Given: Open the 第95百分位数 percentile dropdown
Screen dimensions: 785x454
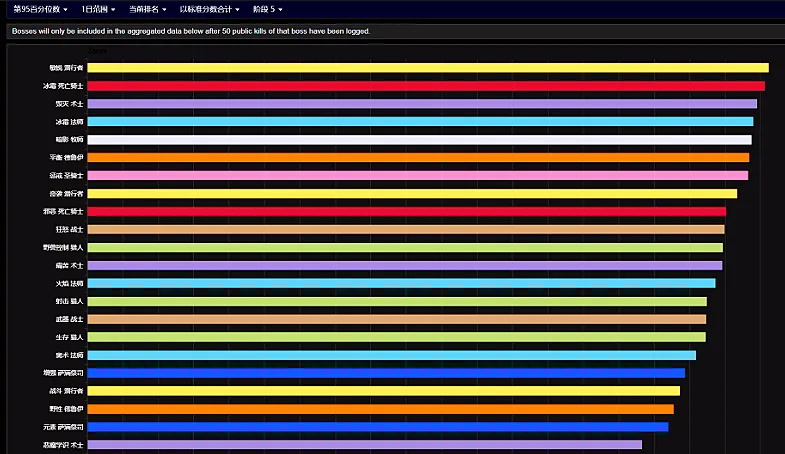Looking at the screenshot, I should [x=40, y=9].
